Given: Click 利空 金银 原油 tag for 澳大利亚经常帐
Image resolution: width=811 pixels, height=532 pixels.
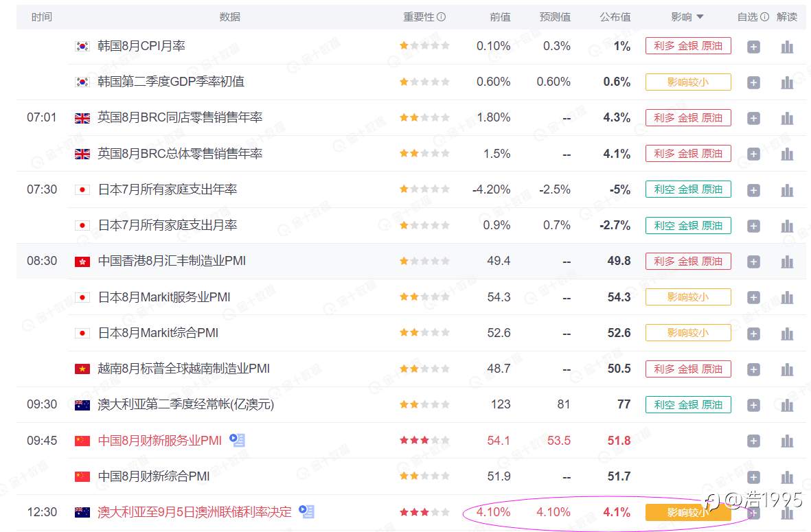Looking at the screenshot, I should (x=688, y=404).
